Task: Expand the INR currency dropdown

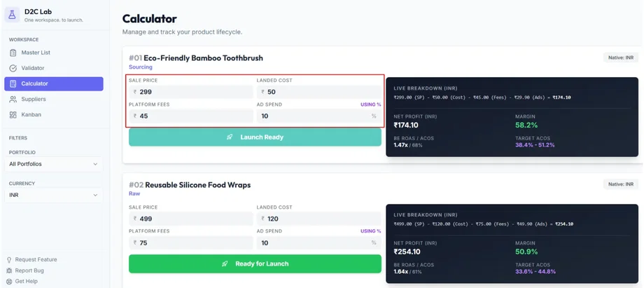Action: pos(54,195)
